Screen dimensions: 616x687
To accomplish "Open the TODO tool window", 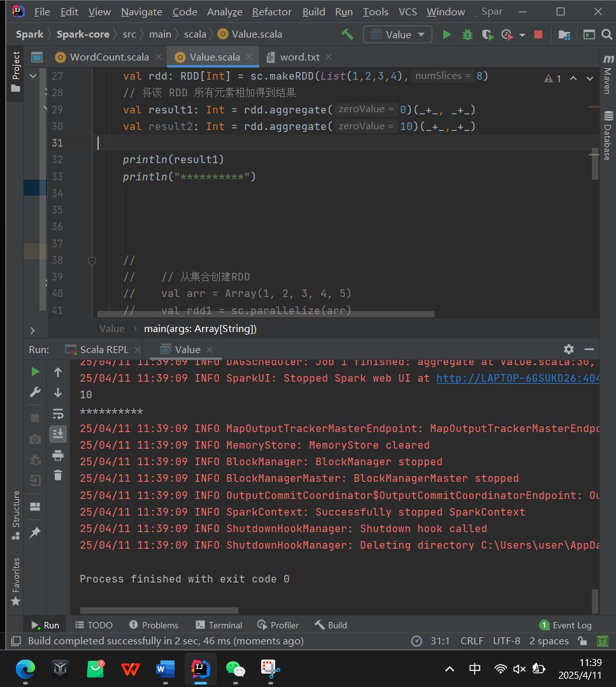I will click(94, 625).
